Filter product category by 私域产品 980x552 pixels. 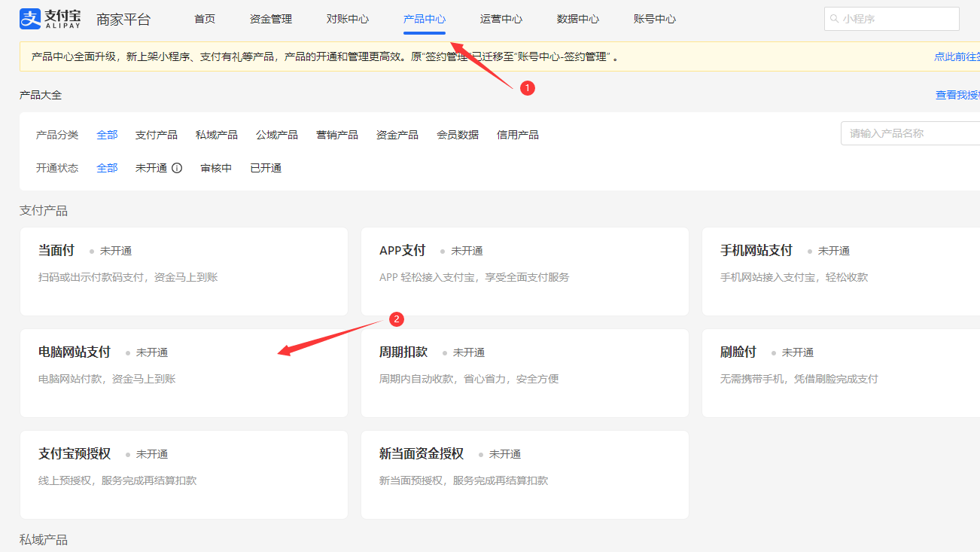click(217, 135)
